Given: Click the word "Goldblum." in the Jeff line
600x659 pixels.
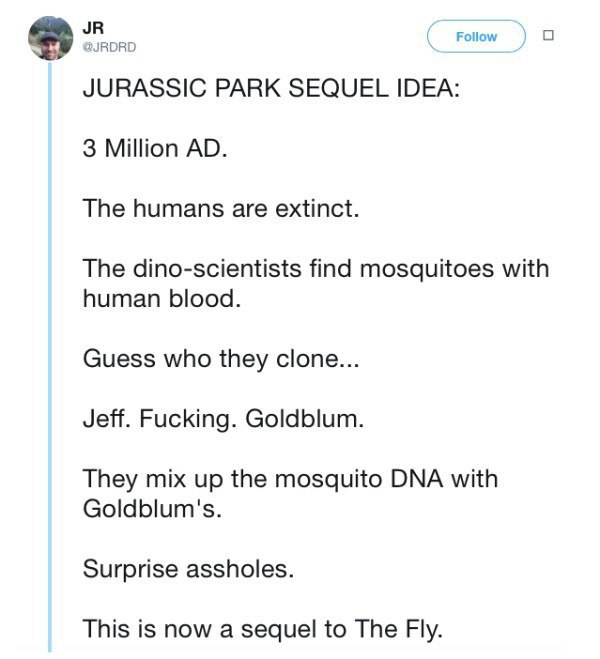Looking at the screenshot, I should [305, 419].
